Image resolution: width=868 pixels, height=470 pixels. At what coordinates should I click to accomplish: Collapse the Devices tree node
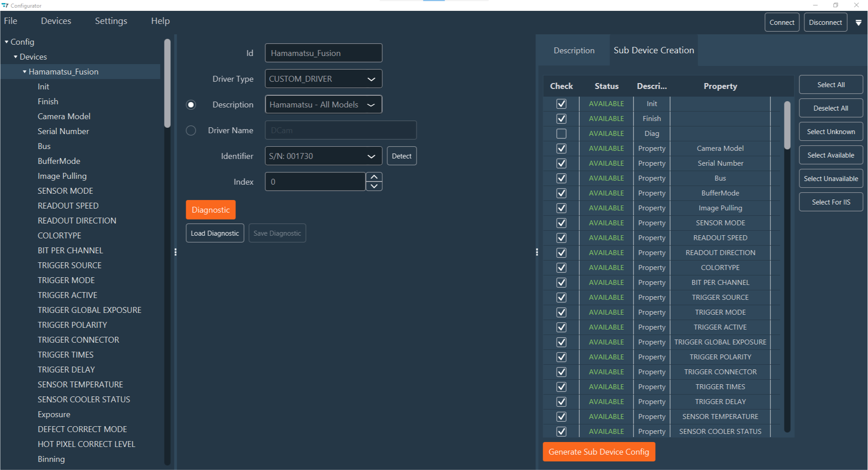point(16,57)
